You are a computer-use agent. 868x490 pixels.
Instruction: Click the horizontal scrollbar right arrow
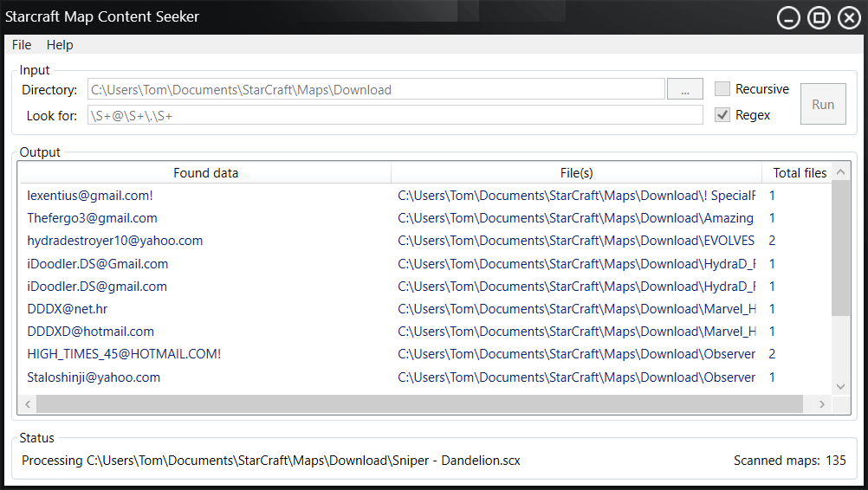(x=822, y=404)
